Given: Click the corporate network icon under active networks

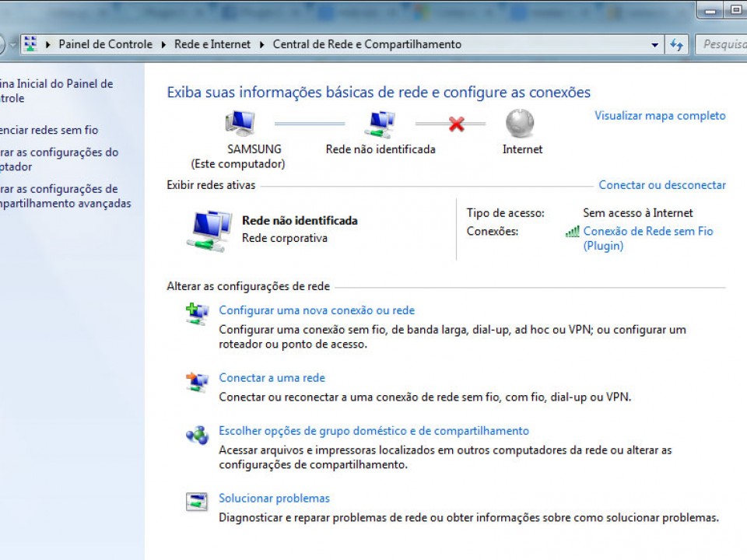Looking at the screenshot, I should coord(209,231).
